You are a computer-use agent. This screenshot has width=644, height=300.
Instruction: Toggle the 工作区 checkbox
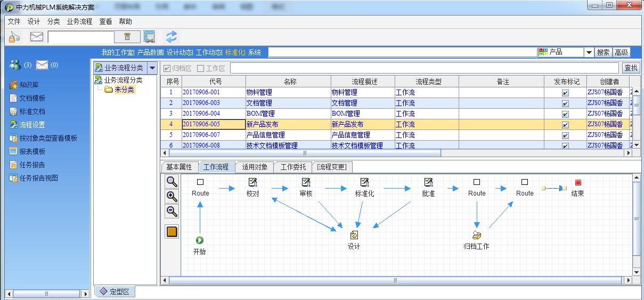[201, 68]
